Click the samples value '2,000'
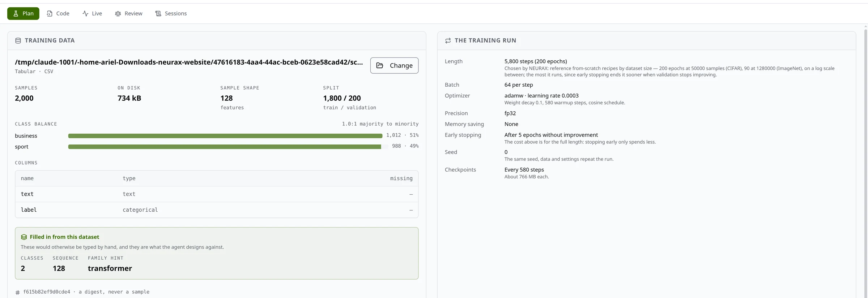 point(24,98)
